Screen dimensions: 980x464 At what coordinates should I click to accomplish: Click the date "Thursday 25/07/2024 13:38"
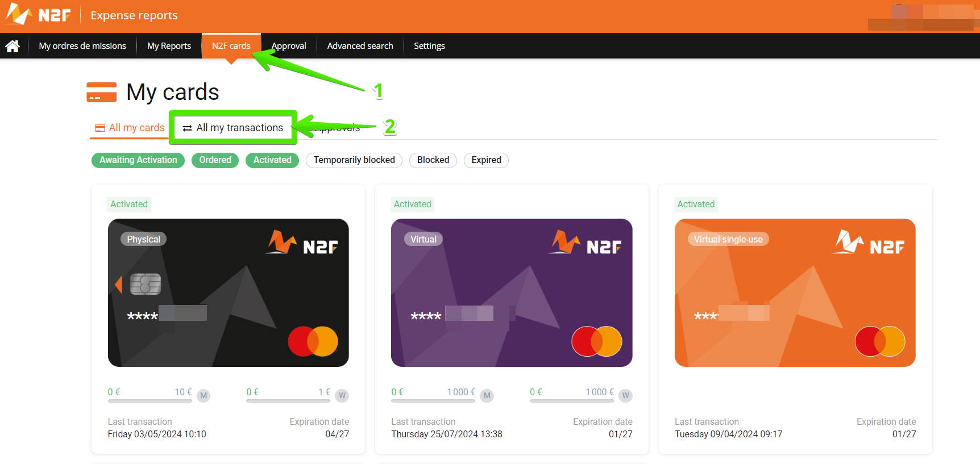click(447, 434)
